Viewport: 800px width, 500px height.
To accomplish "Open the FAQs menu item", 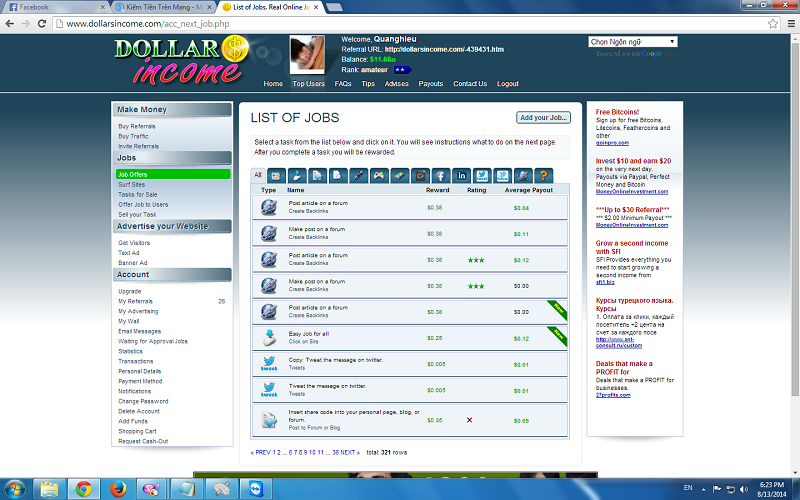I will pos(343,84).
